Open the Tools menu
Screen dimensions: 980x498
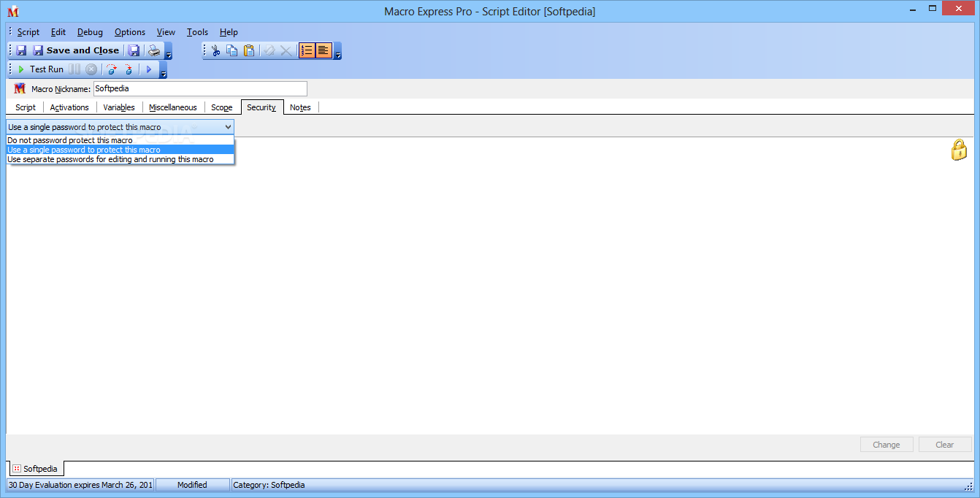point(197,32)
